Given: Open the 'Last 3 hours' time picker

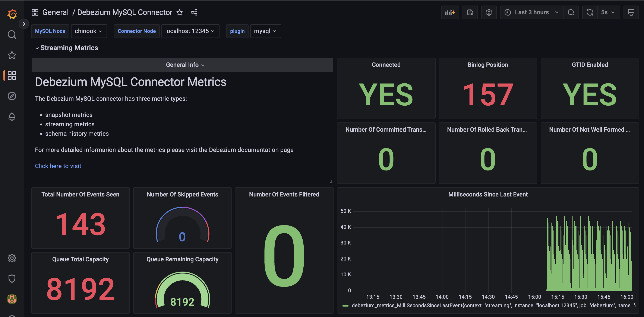Looking at the screenshot, I should (x=531, y=12).
